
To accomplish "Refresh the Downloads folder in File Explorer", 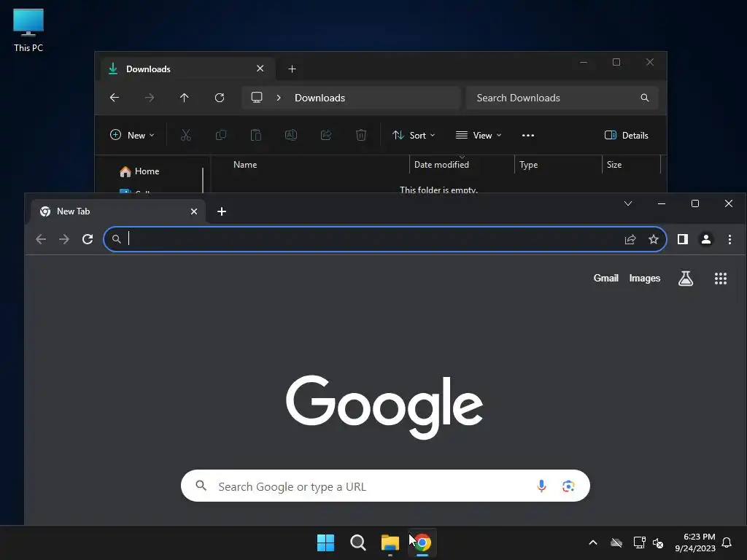I will click(x=220, y=98).
